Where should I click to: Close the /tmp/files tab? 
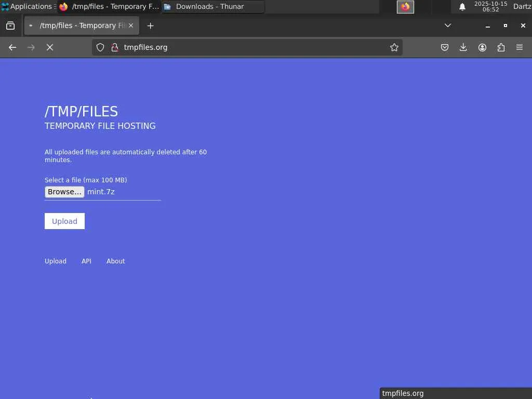point(131,25)
